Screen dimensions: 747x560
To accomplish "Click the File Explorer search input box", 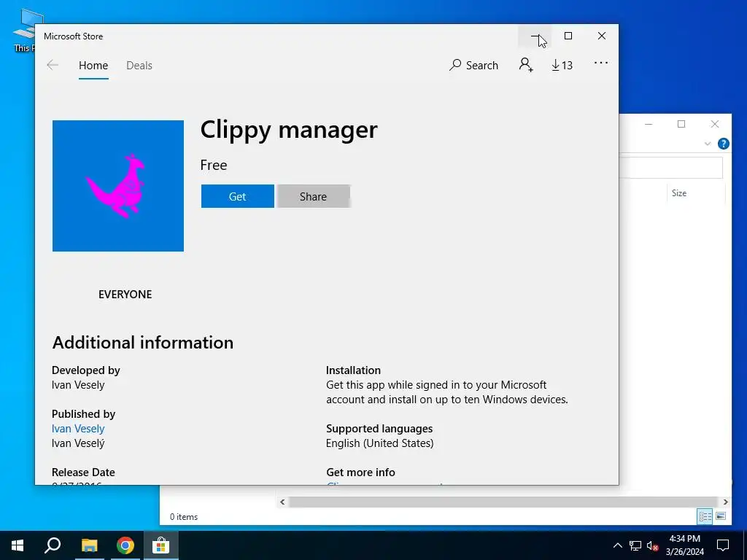I will [x=671, y=168].
